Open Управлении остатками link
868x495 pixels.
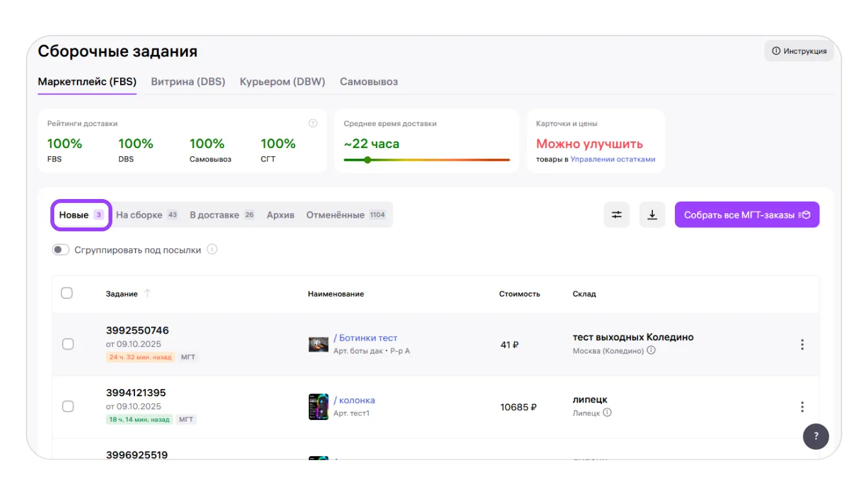pos(612,159)
